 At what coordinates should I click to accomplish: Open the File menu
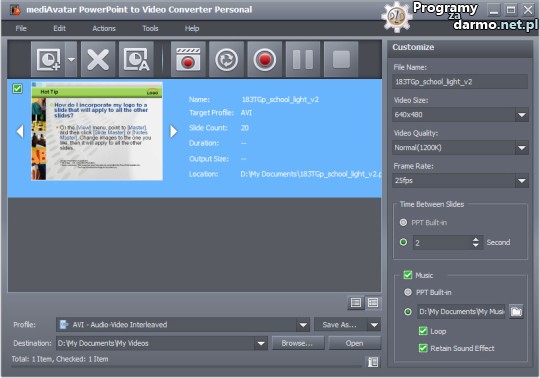point(21,28)
